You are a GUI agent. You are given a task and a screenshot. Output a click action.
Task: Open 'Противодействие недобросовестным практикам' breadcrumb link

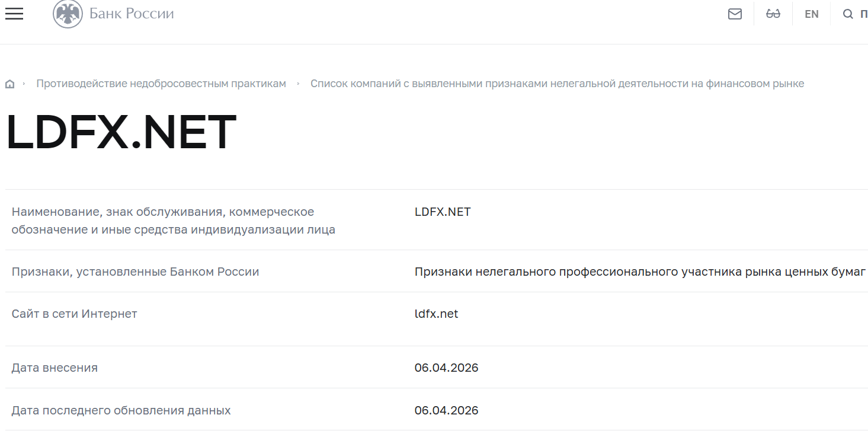coord(161,83)
